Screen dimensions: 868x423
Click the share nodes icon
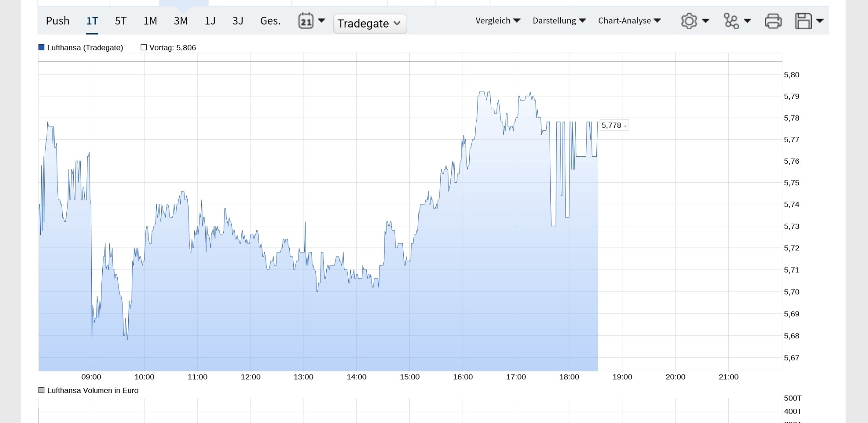731,21
